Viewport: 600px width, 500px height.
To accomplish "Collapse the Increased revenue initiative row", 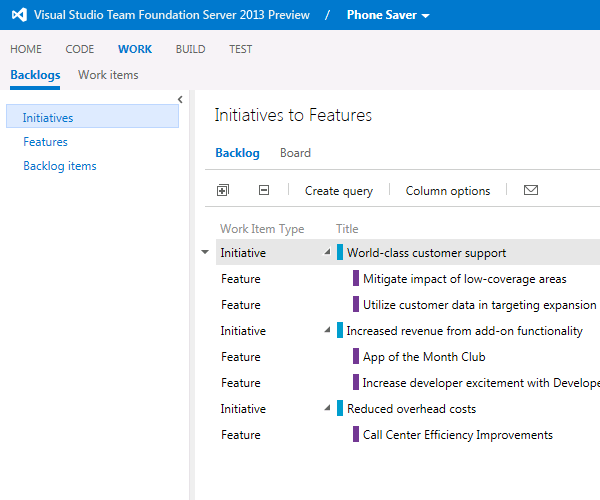I will (x=327, y=331).
